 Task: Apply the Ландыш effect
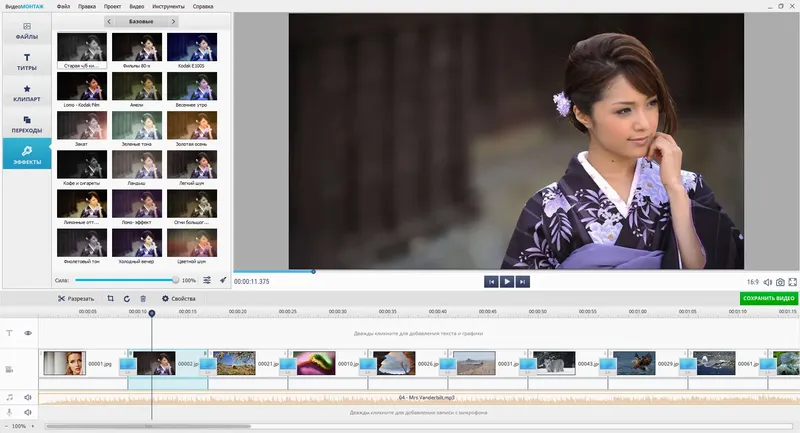[137, 168]
